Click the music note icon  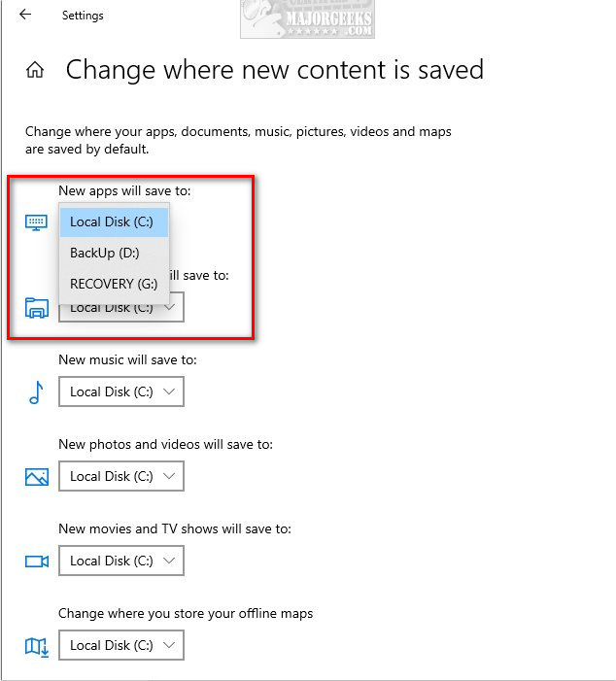pyautogui.click(x=36, y=392)
